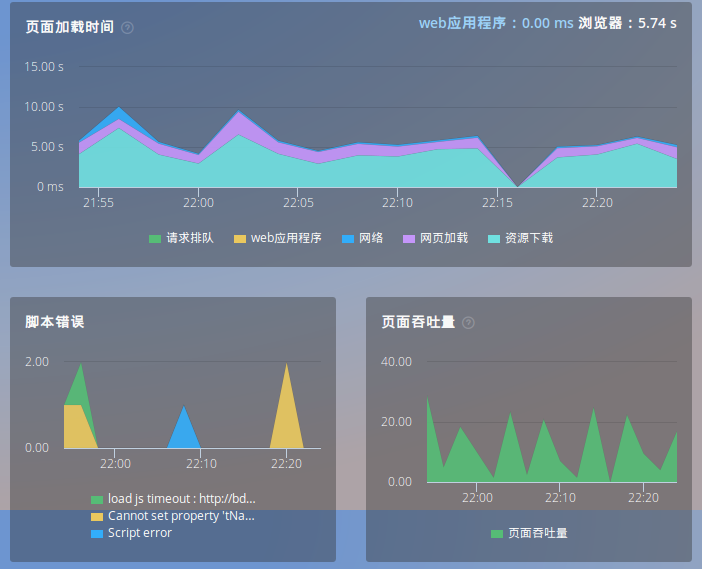
Task: Click web应用程序：0.00 ms summary value
Action: 496,23
